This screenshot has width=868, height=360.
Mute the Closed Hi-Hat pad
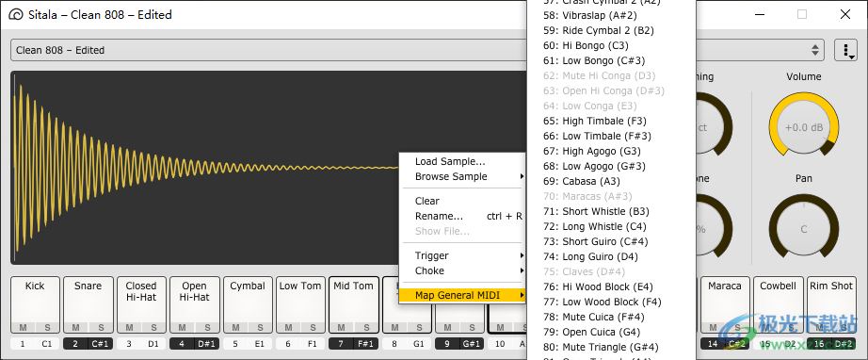pos(129,328)
